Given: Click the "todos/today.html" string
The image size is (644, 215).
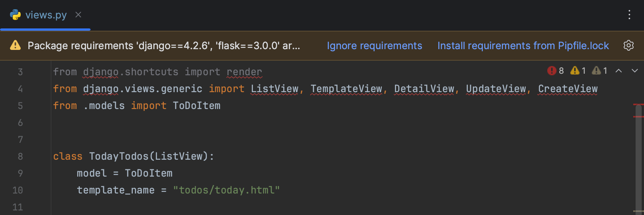Looking at the screenshot, I should (226, 190).
